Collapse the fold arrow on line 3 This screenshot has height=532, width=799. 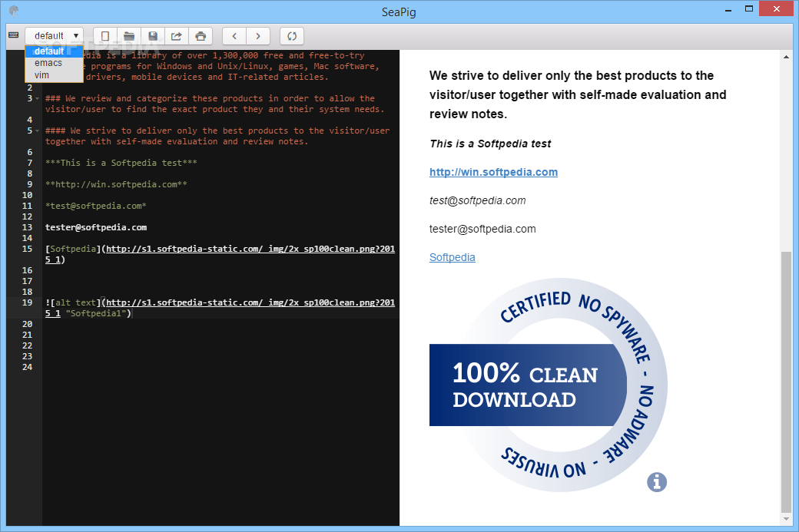tap(37, 99)
